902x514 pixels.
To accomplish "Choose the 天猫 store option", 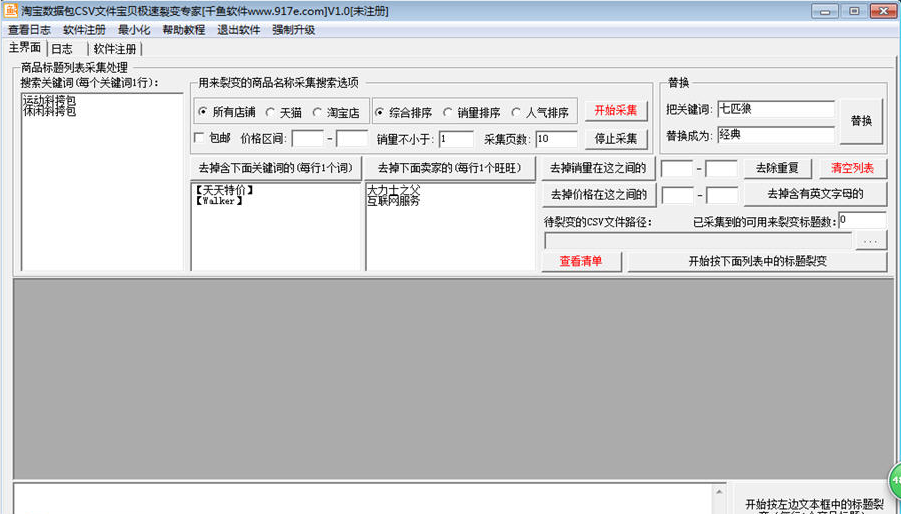I will 271,112.
